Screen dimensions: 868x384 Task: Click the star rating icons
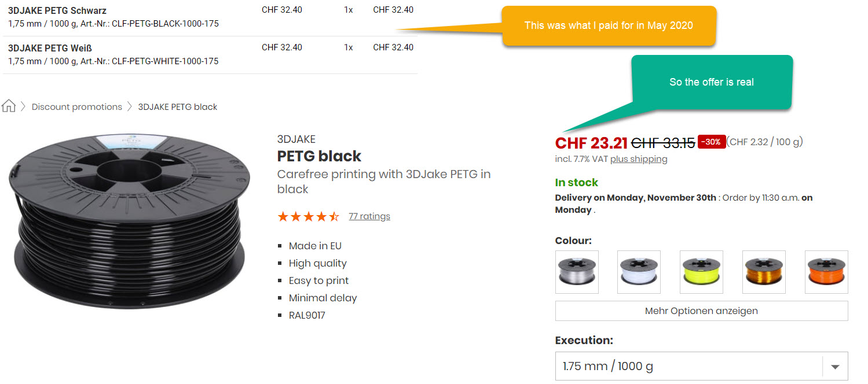pyautogui.click(x=308, y=216)
